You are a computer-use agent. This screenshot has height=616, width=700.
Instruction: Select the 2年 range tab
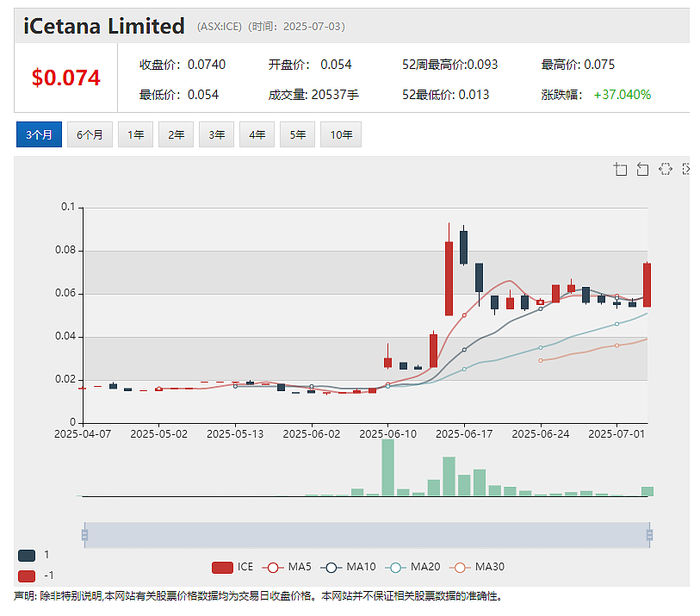tap(177, 134)
